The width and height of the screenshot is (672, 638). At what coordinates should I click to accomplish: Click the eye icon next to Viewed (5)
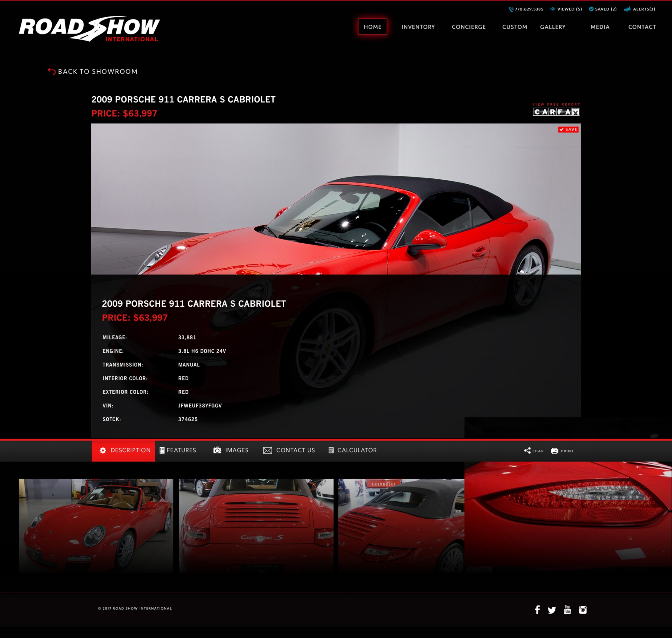[553, 9]
